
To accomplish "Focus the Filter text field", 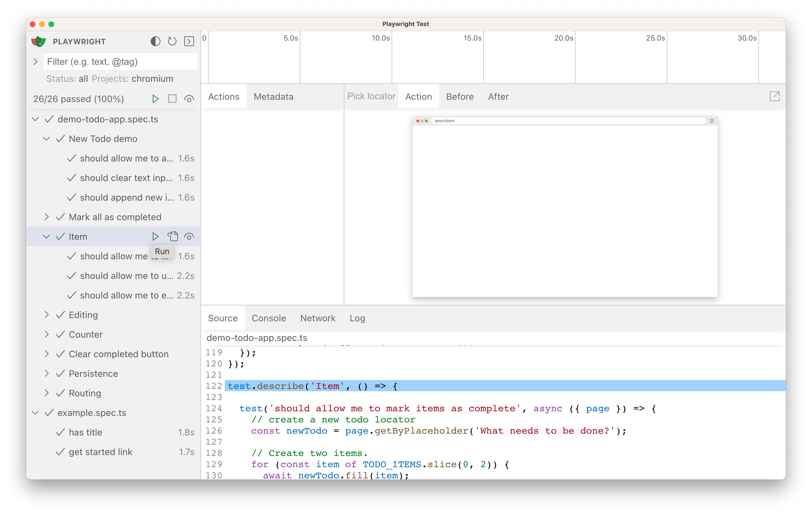I will pyautogui.click(x=120, y=62).
